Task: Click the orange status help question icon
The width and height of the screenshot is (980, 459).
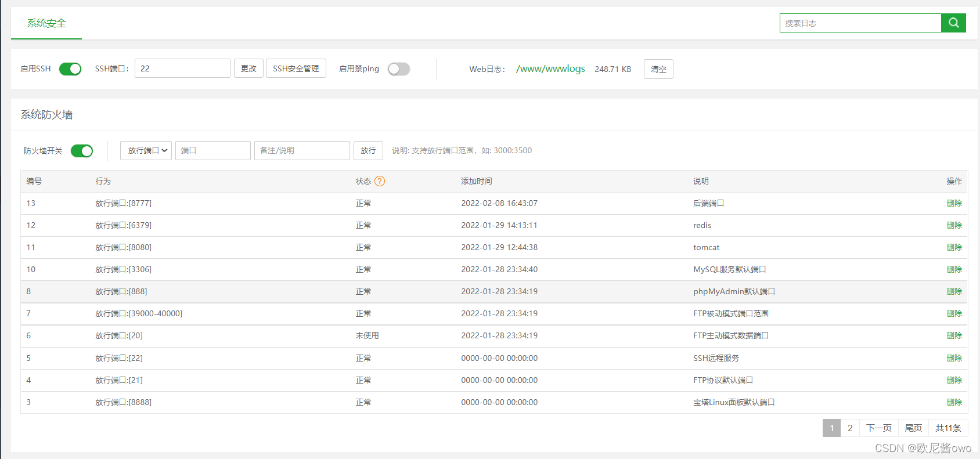Action: point(380,181)
